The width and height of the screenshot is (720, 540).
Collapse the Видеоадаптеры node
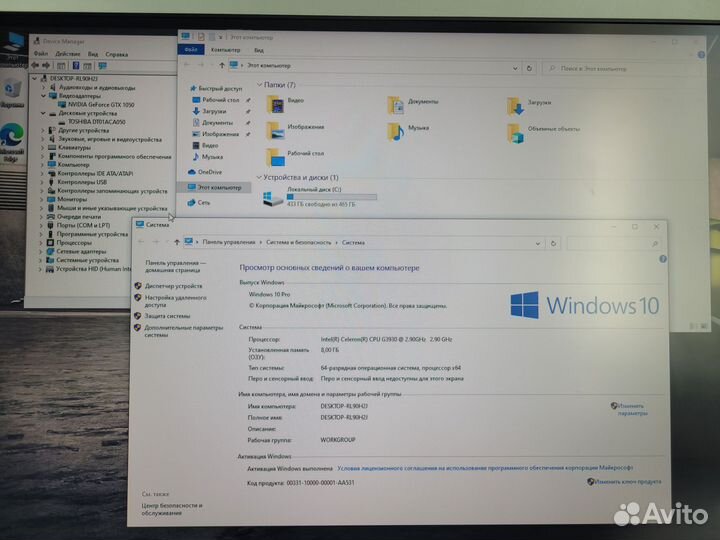point(44,96)
